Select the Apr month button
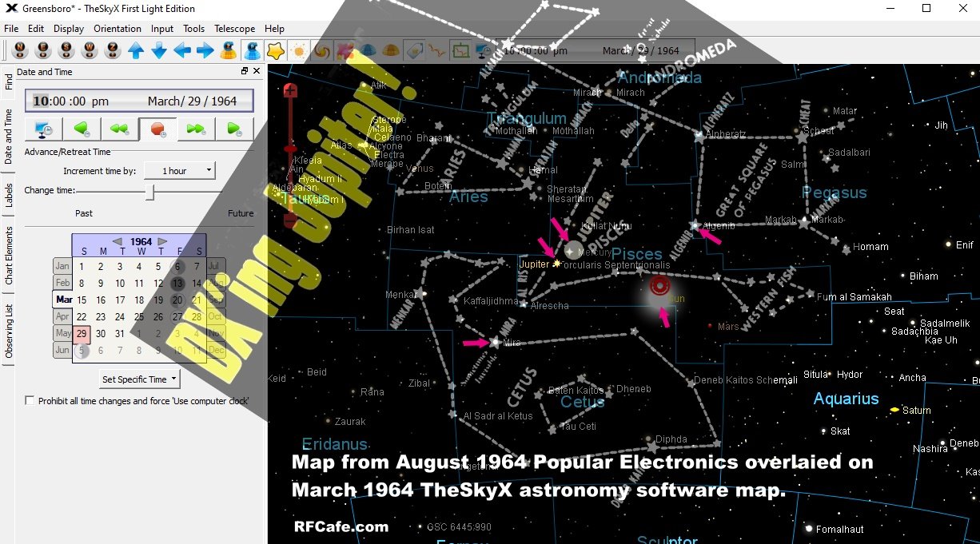Viewport: 980px width, 544px height. point(62,316)
